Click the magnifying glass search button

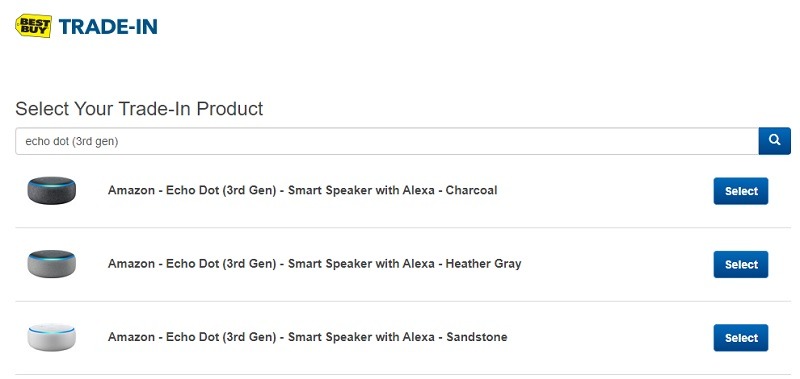pyautogui.click(x=774, y=141)
